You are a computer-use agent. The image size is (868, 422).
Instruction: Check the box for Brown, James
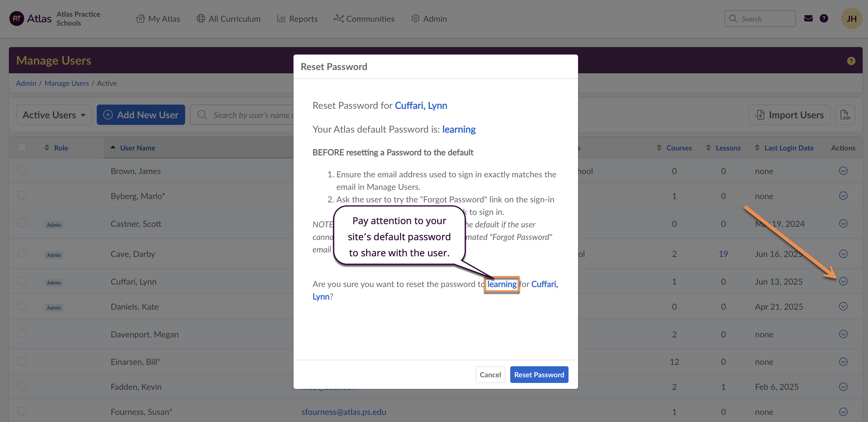click(x=22, y=170)
